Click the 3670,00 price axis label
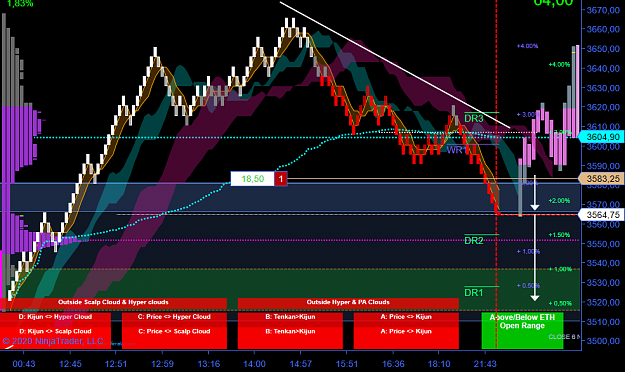Viewport: 625px width, 372px height. coord(603,10)
